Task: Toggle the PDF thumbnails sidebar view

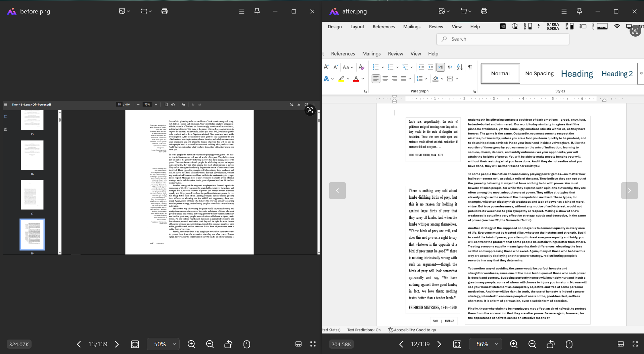Action: coord(5,117)
